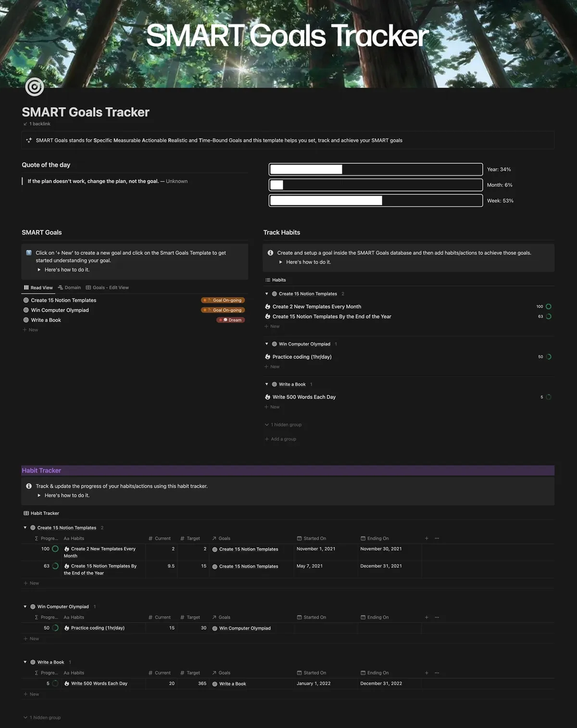This screenshot has width=577, height=728.
Task: Open the 1 backlink link
Action: click(37, 124)
